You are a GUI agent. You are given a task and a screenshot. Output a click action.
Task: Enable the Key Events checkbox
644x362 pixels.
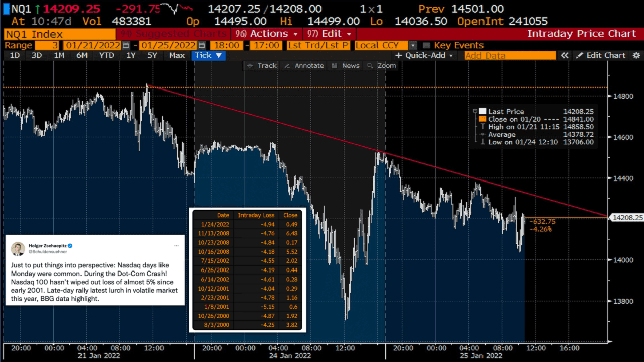[x=426, y=45]
